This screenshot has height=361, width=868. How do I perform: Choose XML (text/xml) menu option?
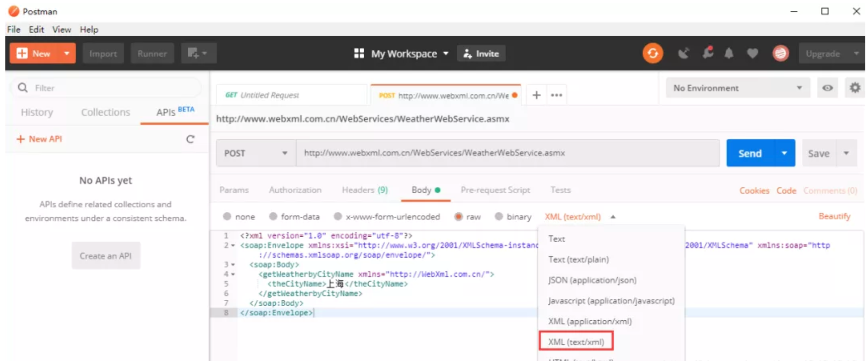point(576,342)
